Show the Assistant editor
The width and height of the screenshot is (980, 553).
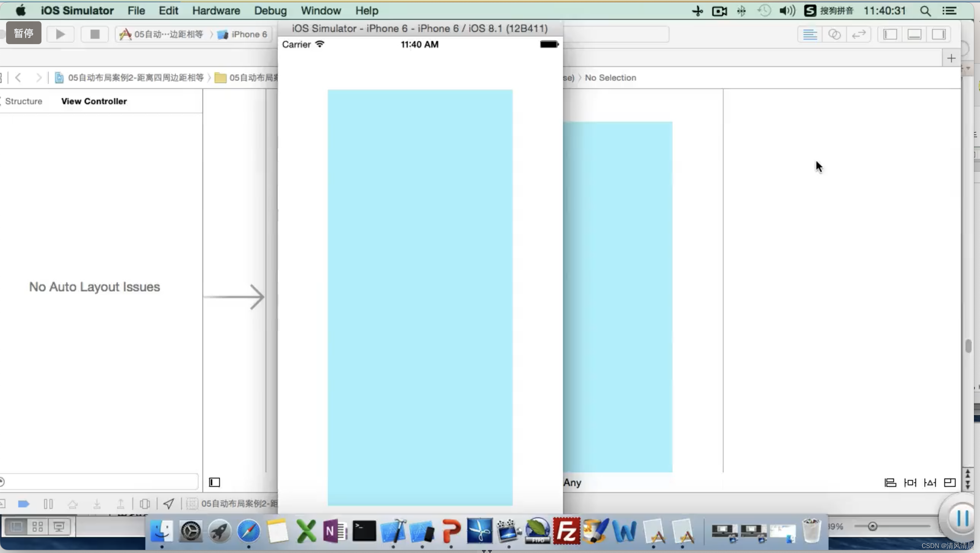tap(834, 35)
